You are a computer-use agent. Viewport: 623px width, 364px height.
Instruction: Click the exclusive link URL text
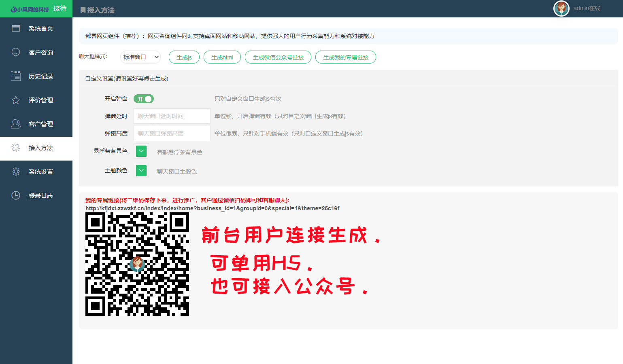pyautogui.click(x=212, y=208)
